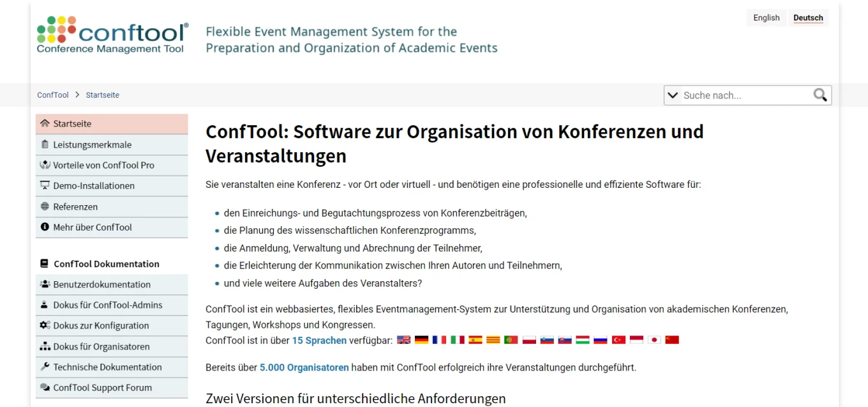Click the bullet 'und viele weitere Aufgaben'
This screenshot has width=868, height=407.
(x=323, y=283)
